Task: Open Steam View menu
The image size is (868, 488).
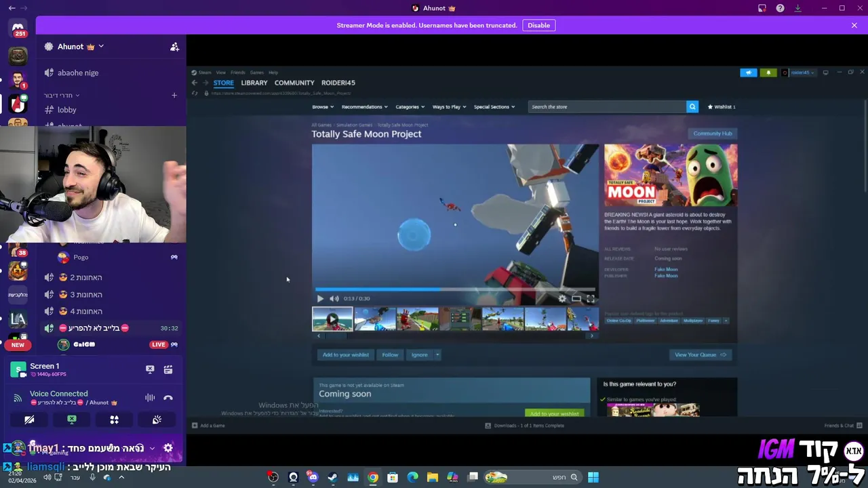Action: [x=221, y=73]
